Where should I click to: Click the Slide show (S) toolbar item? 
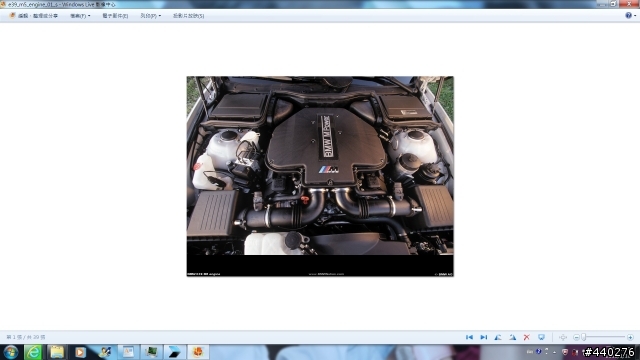pyautogui.click(x=188, y=16)
